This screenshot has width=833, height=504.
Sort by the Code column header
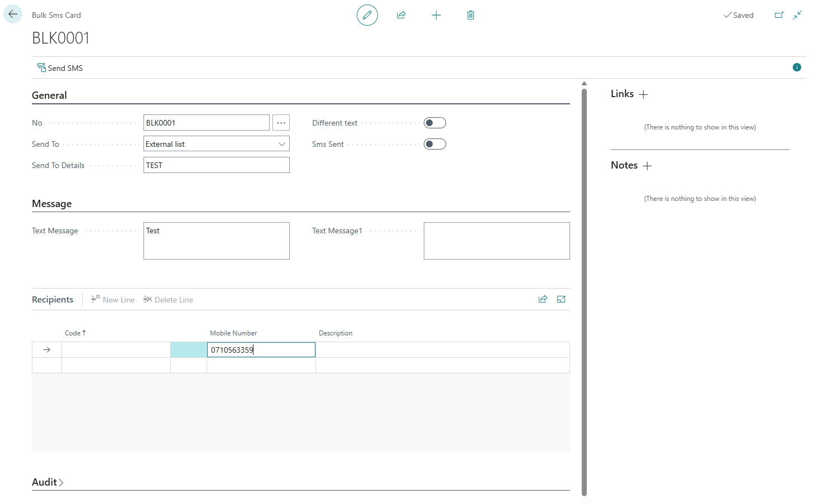point(75,333)
